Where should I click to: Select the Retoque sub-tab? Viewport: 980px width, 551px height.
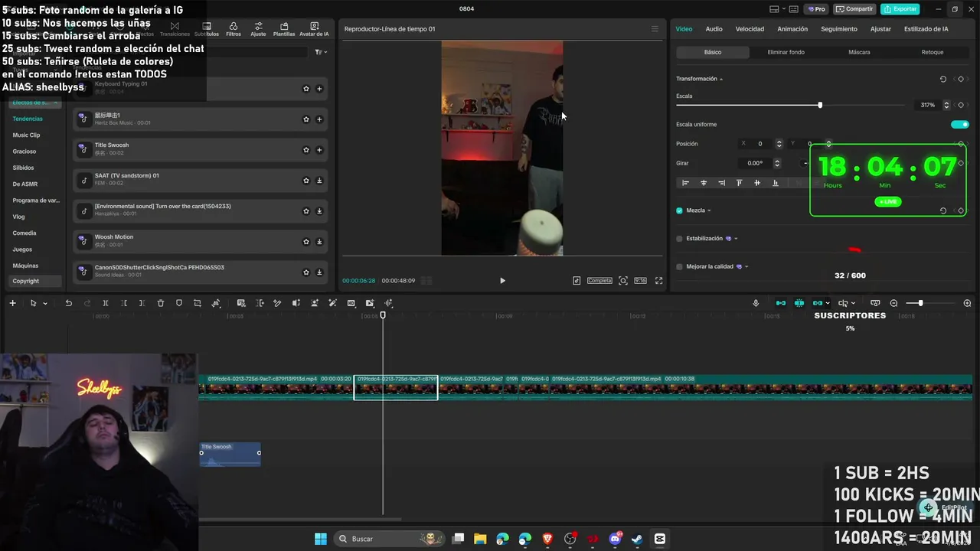tap(932, 52)
